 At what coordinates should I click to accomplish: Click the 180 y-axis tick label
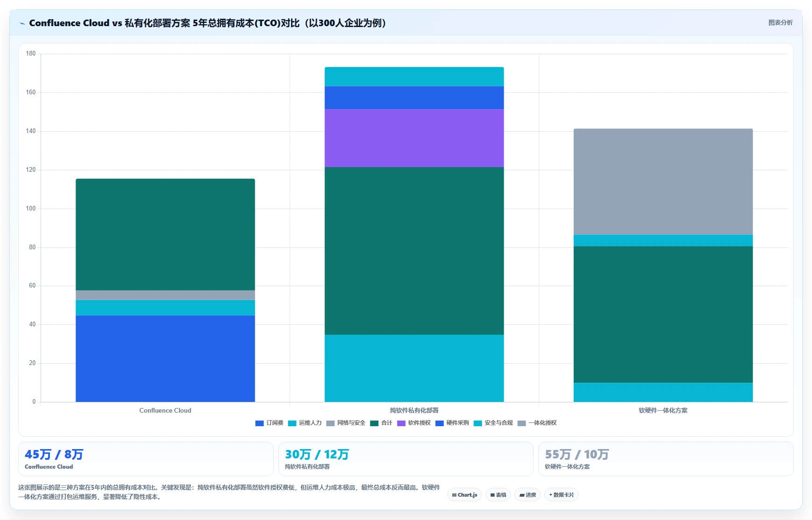click(x=31, y=54)
